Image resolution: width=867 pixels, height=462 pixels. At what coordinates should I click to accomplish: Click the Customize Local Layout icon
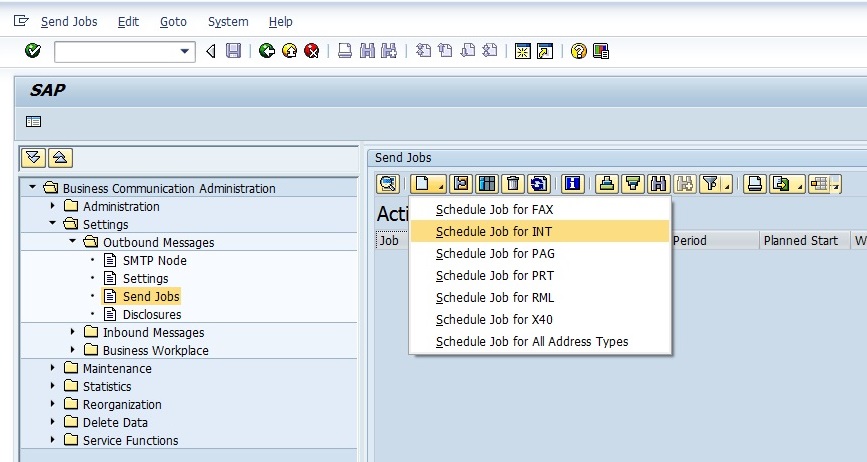click(600, 51)
